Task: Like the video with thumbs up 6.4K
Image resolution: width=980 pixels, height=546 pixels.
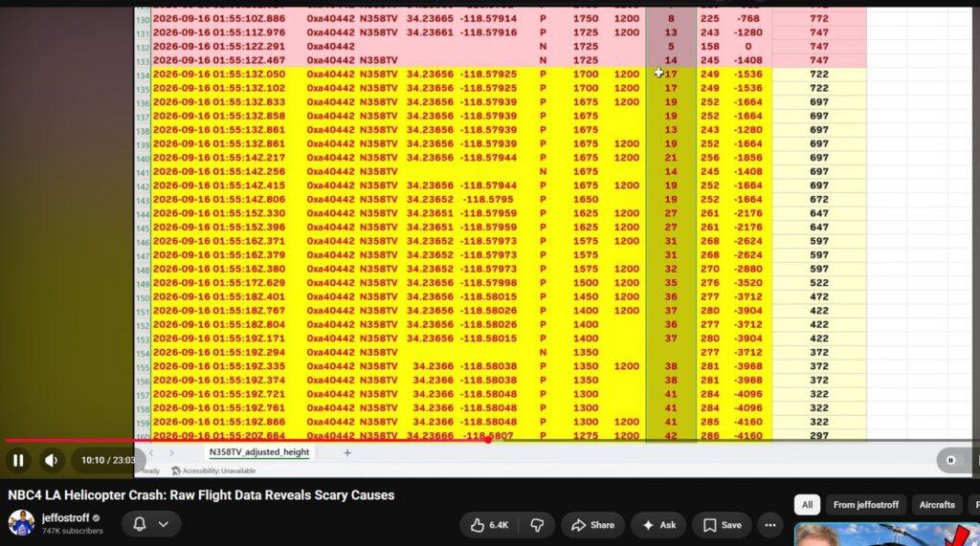Action: point(489,525)
